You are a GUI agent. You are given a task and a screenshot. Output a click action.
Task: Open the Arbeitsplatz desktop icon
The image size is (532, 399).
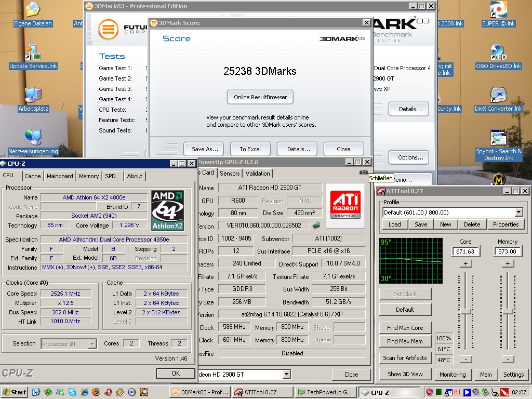33,95
